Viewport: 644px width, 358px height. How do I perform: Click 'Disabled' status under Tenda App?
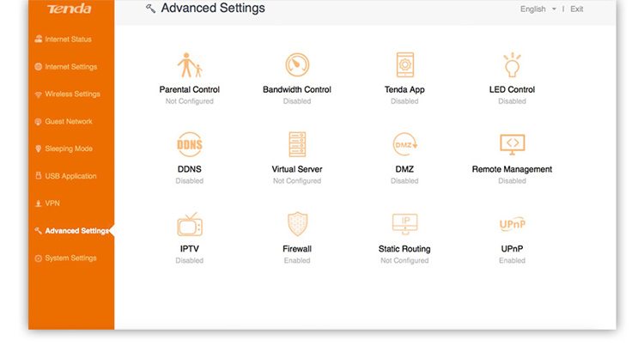(404, 101)
